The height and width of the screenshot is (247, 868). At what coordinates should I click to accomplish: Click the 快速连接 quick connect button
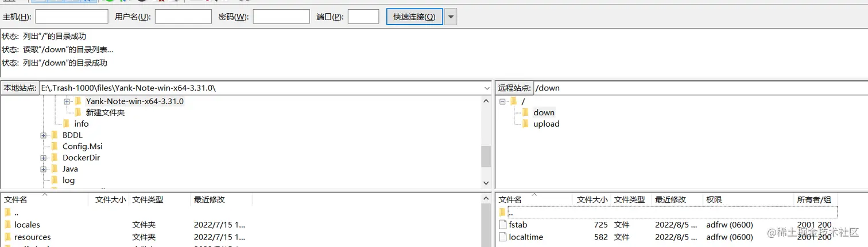point(414,17)
